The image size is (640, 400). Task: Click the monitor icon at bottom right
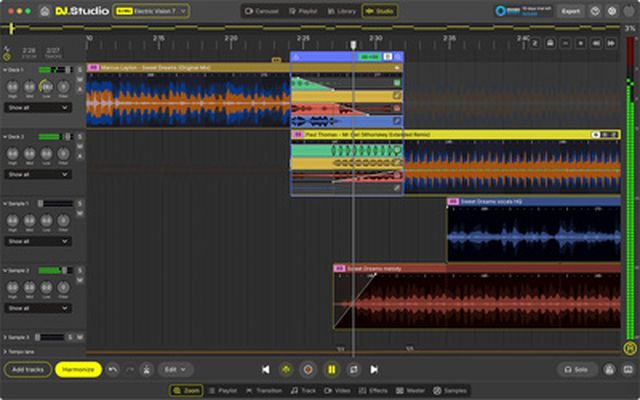point(628,370)
